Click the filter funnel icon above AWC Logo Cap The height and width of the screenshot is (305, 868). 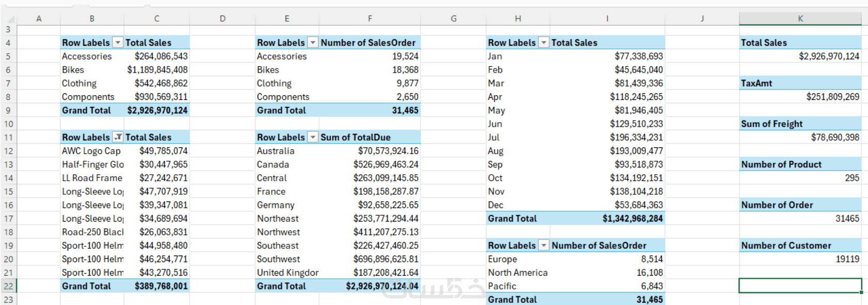tap(118, 137)
